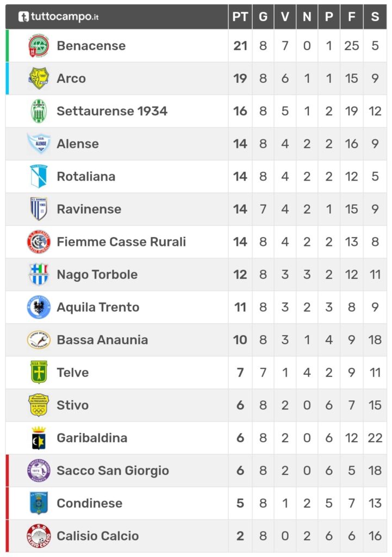
Task: Sort table by PT points column
Action: (x=240, y=17)
